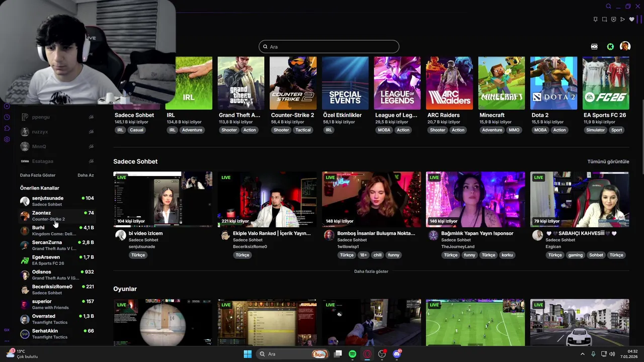Screen dimensions: 644x362
Task: Click the Windows Start button
Action: coord(248,354)
